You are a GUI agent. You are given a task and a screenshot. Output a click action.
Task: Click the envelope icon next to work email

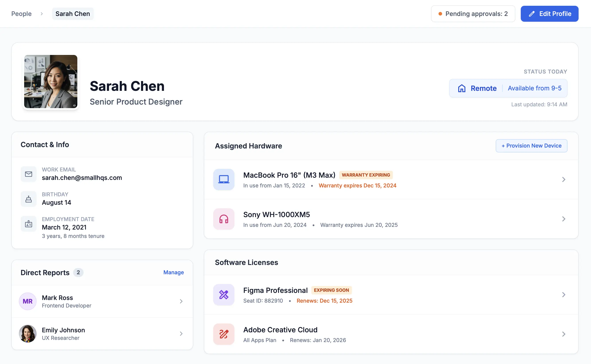pos(28,174)
